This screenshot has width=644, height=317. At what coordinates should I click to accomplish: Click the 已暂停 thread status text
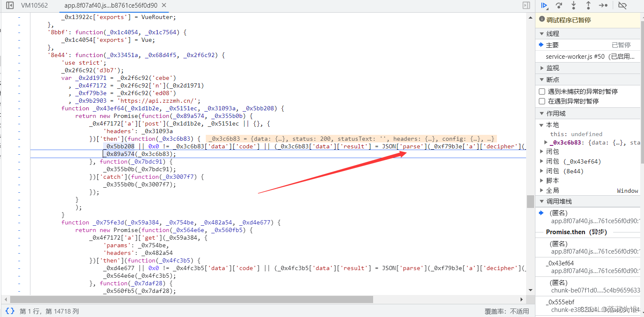(621, 45)
